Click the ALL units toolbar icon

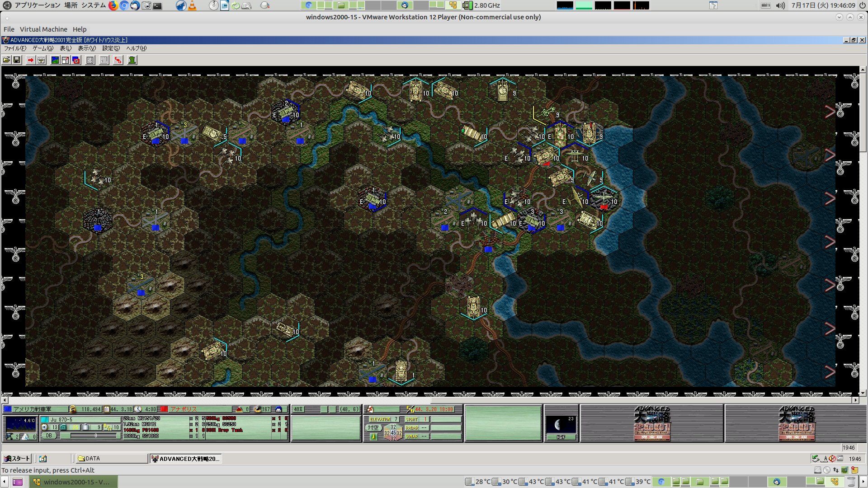click(104, 60)
